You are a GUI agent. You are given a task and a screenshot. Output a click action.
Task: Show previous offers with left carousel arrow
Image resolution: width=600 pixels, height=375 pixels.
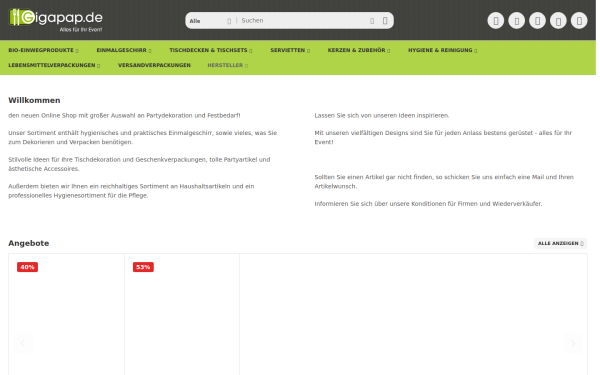(23, 343)
